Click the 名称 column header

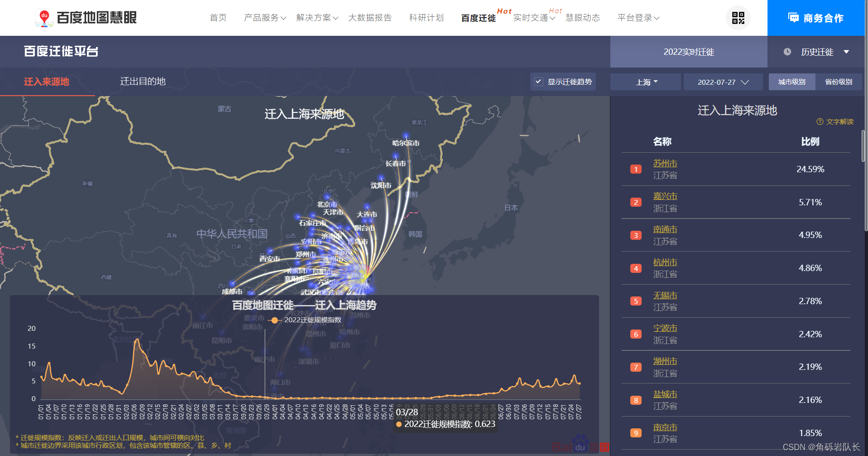(x=662, y=141)
